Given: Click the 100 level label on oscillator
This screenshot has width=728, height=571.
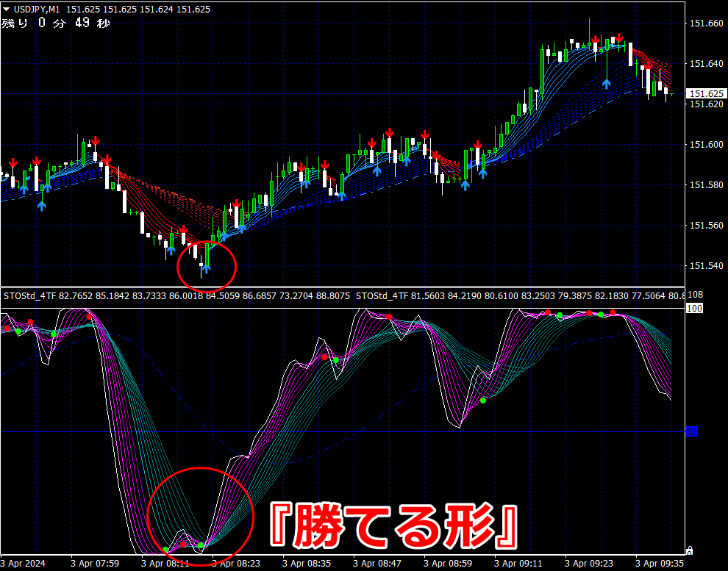Looking at the screenshot, I should point(695,309).
